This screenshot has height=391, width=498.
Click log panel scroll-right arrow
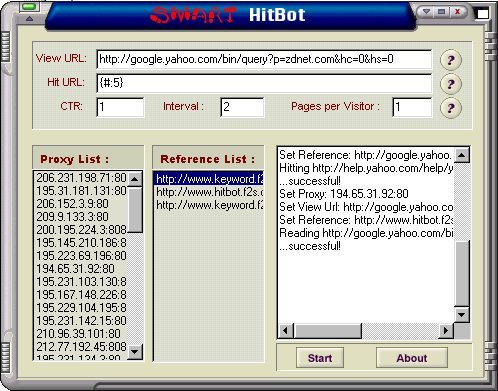pyautogui.click(x=446, y=331)
